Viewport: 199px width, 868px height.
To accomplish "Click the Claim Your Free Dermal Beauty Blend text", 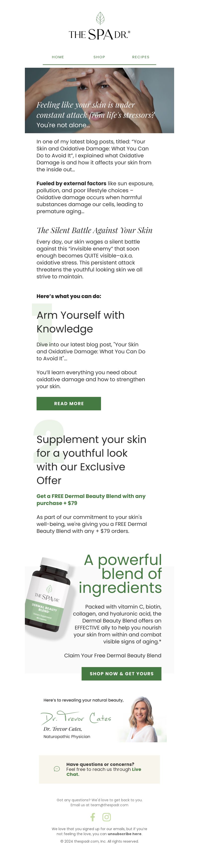I will (x=113, y=655).
